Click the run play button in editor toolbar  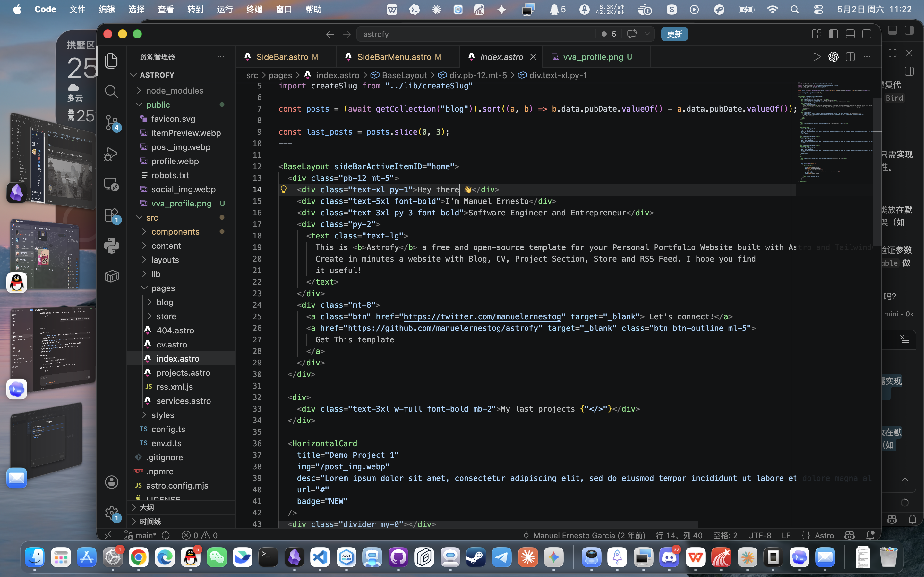pyautogui.click(x=817, y=57)
